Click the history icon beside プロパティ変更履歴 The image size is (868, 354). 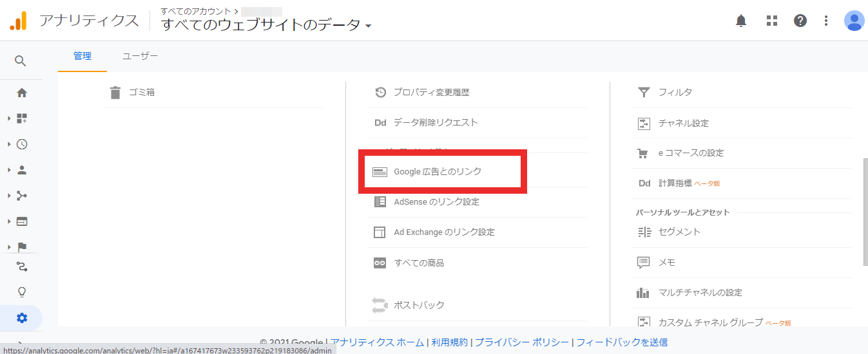click(380, 92)
